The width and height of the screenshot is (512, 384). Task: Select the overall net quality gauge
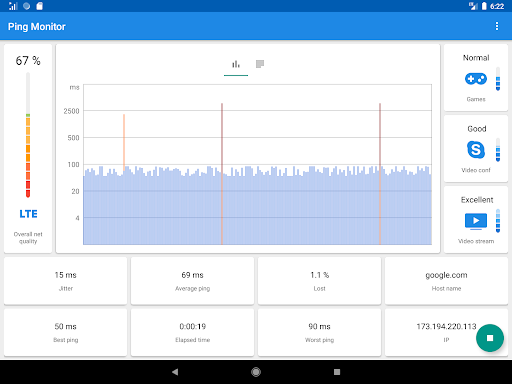[x=28, y=135]
